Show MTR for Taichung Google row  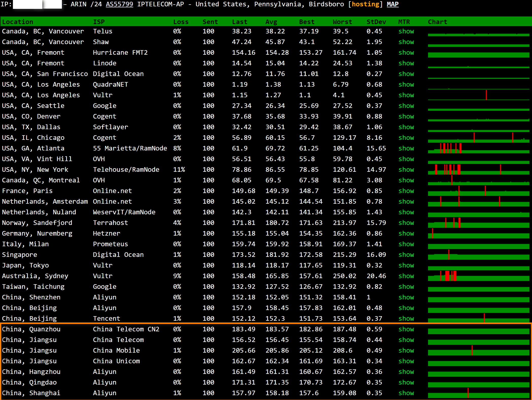[x=406, y=287]
